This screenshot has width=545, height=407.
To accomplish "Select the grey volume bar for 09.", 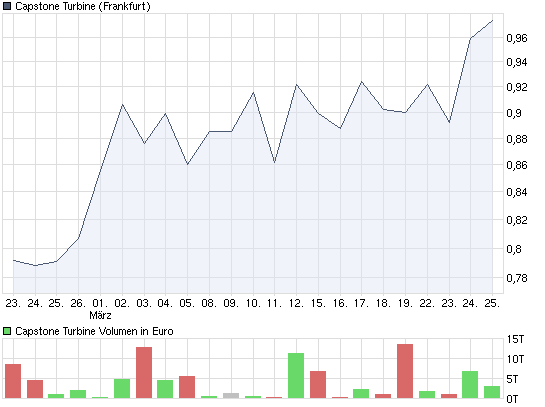I will [x=231, y=396].
